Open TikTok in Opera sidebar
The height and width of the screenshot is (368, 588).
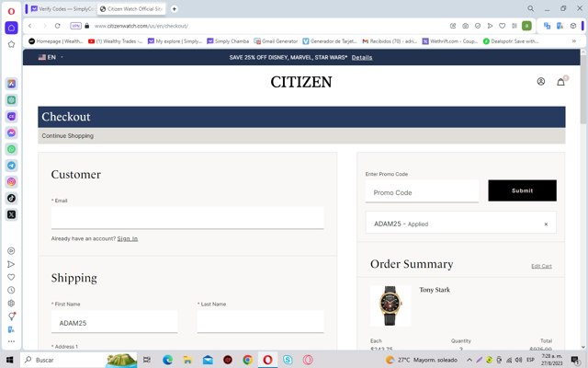click(x=12, y=199)
